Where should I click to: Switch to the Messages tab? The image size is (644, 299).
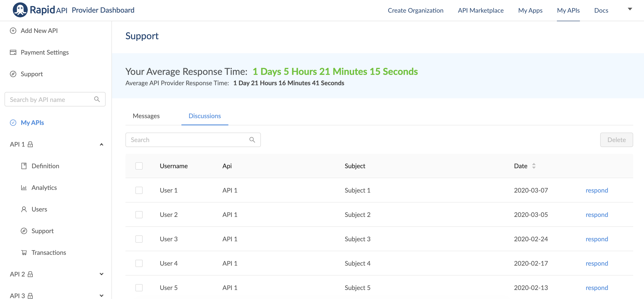click(146, 116)
